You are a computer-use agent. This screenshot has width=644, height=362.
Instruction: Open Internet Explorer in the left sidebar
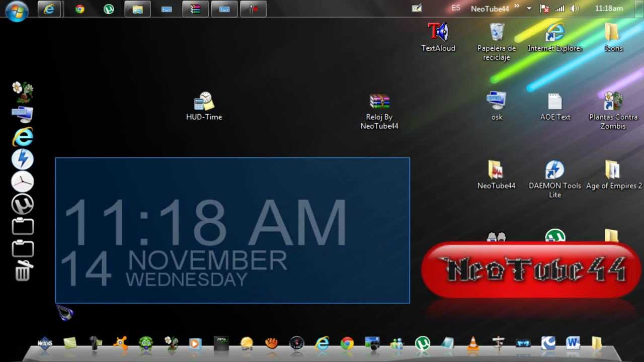[23, 137]
